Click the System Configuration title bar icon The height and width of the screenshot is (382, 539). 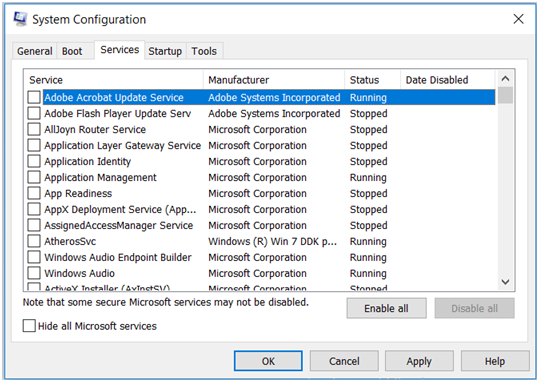tap(20, 19)
